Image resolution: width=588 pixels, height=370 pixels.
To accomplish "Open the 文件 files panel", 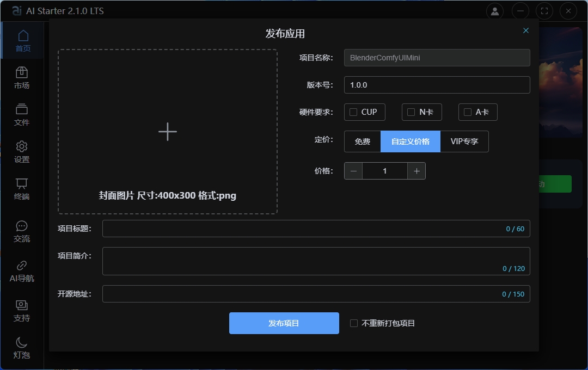I will tap(21, 114).
